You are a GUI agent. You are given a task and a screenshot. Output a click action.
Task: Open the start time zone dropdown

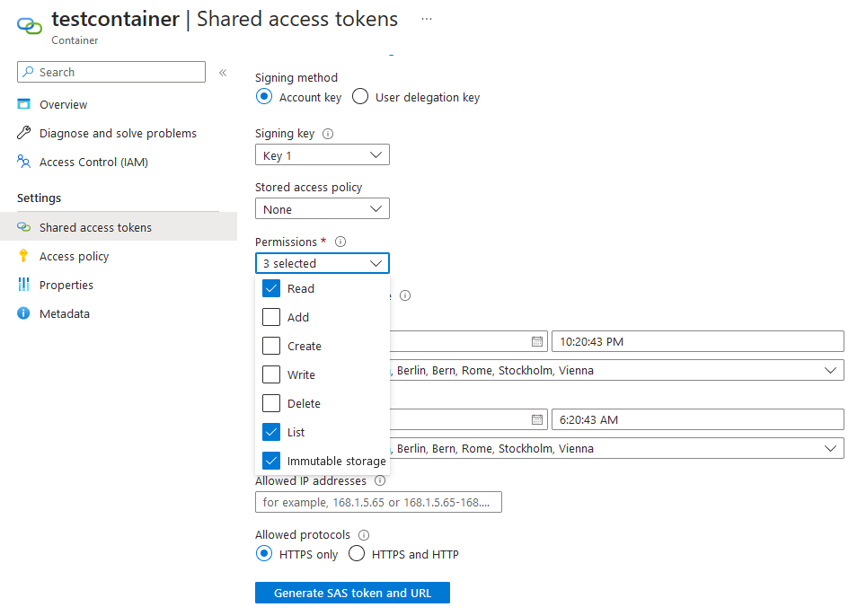click(x=616, y=370)
